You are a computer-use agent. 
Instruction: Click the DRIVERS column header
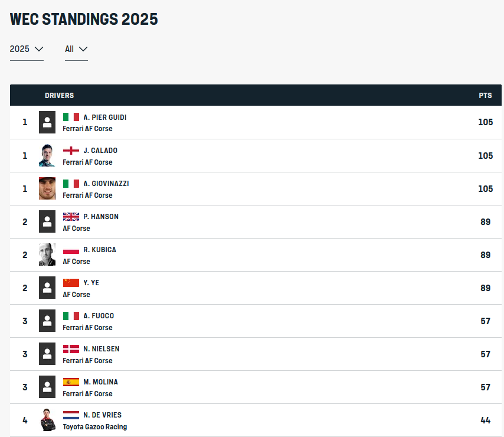click(x=60, y=96)
